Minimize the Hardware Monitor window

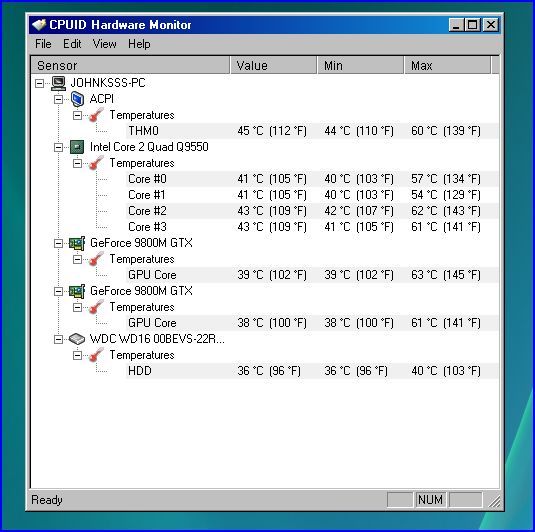[456, 25]
